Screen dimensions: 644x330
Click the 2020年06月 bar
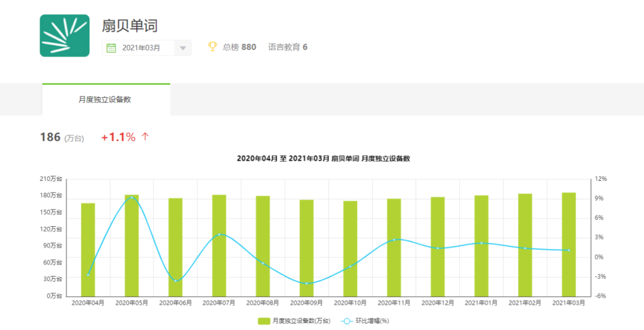(x=175, y=247)
